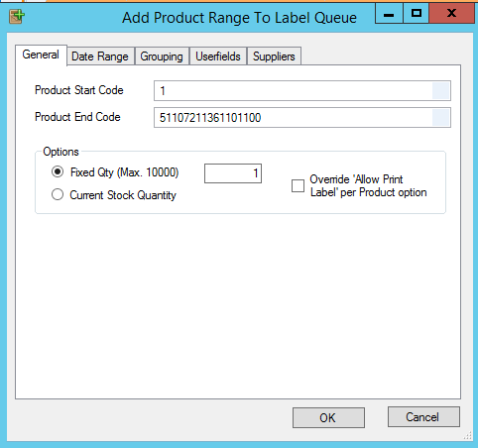Maximize the Add Product Range window
Screen dimensions: 478x448
(416, 14)
